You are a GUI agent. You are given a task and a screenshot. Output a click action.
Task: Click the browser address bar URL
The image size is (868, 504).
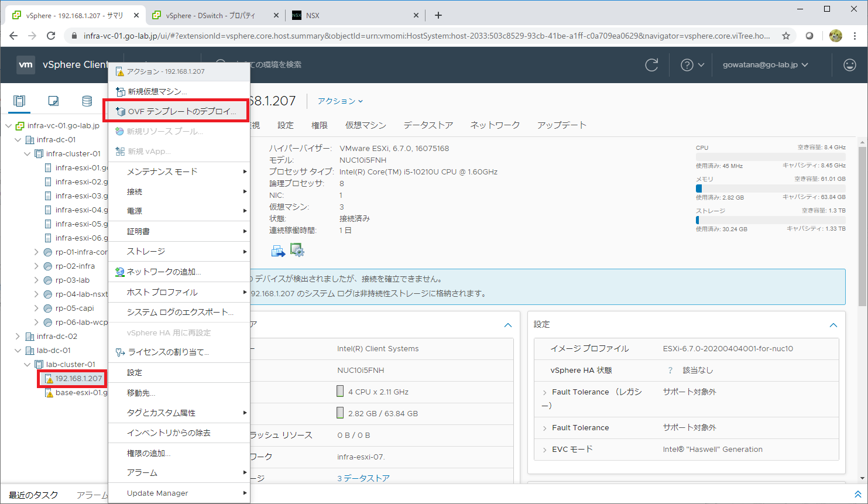pos(427,36)
